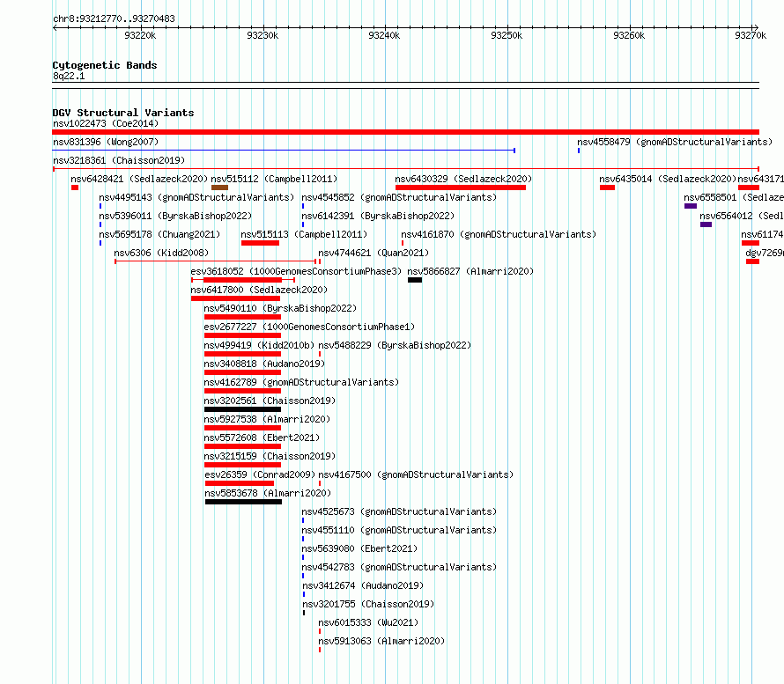Open nsv5488229 (ByrskaBishop2022) label
This screenshot has height=684, width=784.
tap(395, 345)
